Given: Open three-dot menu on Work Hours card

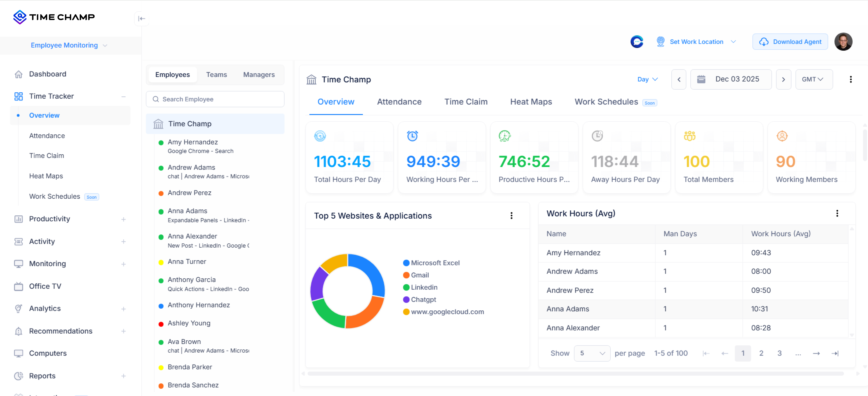Looking at the screenshot, I should [837, 213].
